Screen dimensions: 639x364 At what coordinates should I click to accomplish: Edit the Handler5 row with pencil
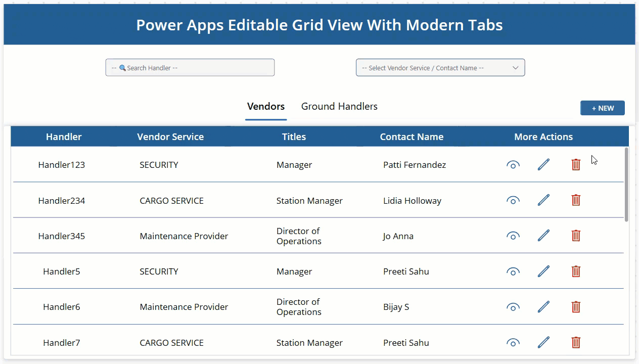(543, 271)
